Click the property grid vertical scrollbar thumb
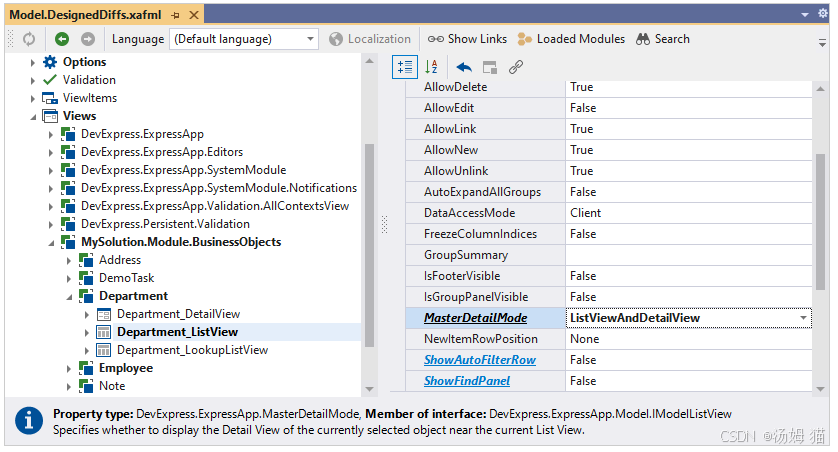Screen dimensions: 838x452 click(820, 222)
